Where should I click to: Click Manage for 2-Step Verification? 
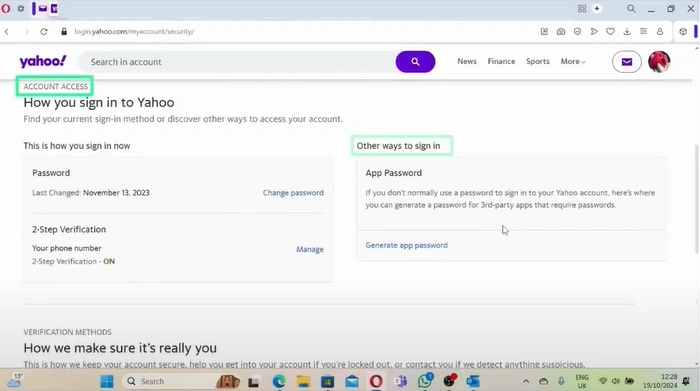click(310, 250)
